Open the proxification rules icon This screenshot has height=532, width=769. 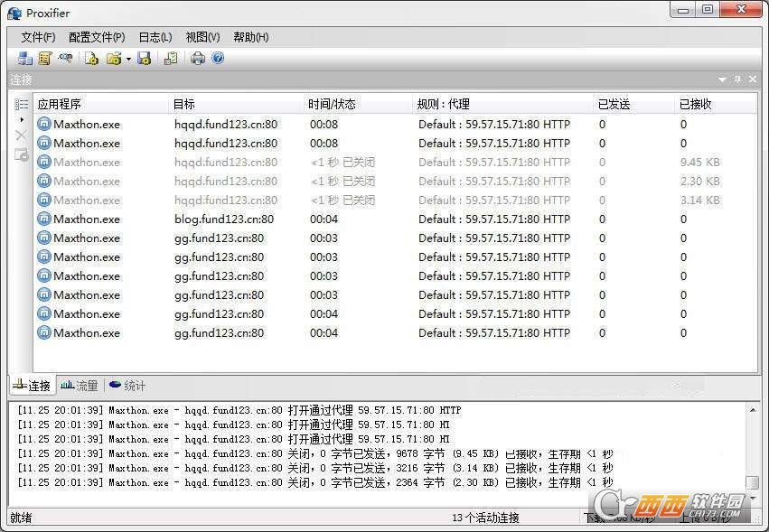45,58
